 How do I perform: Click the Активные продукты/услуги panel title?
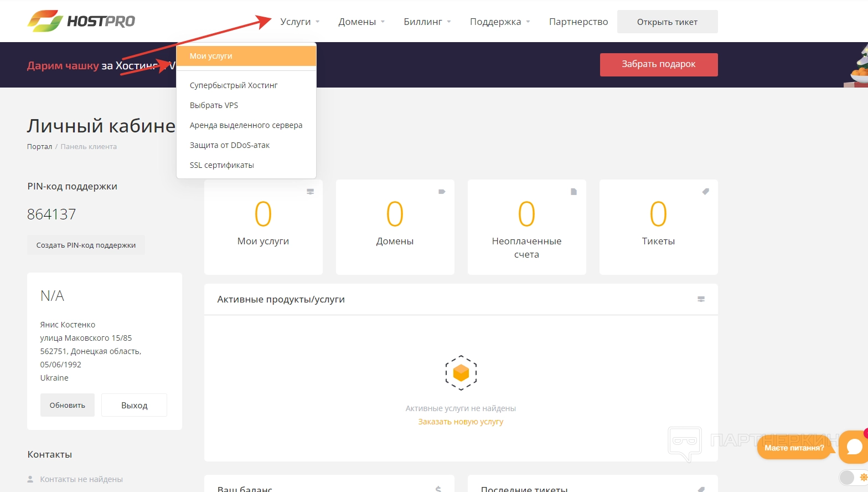click(x=281, y=299)
